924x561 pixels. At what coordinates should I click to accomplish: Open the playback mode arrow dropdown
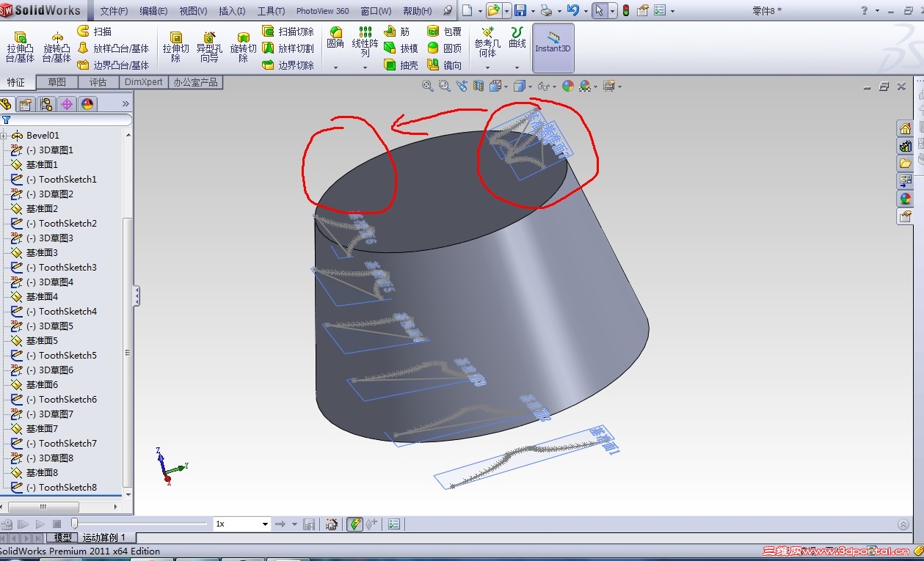[294, 524]
